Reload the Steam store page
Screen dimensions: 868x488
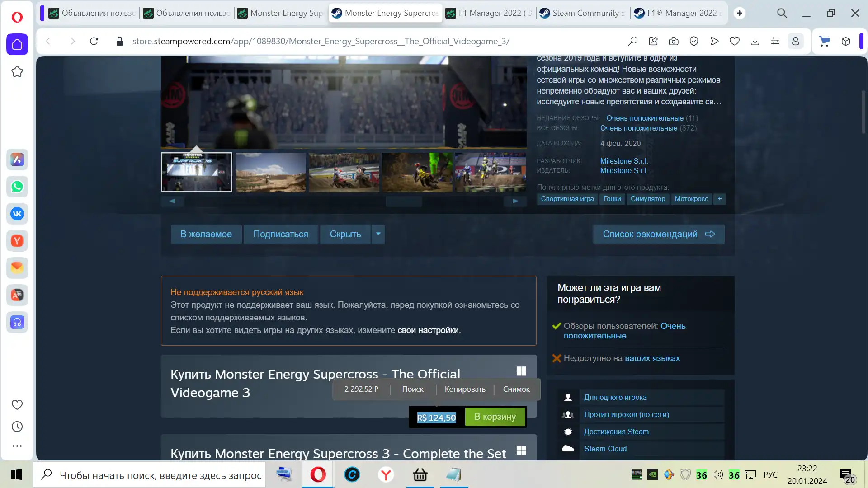[x=94, y=41]
